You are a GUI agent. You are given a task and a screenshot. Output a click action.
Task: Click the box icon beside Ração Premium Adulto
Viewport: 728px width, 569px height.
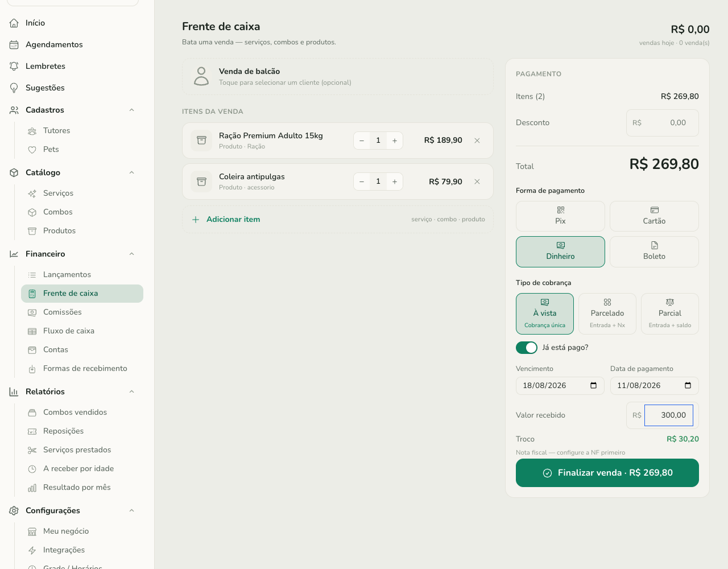coord(201,140)
